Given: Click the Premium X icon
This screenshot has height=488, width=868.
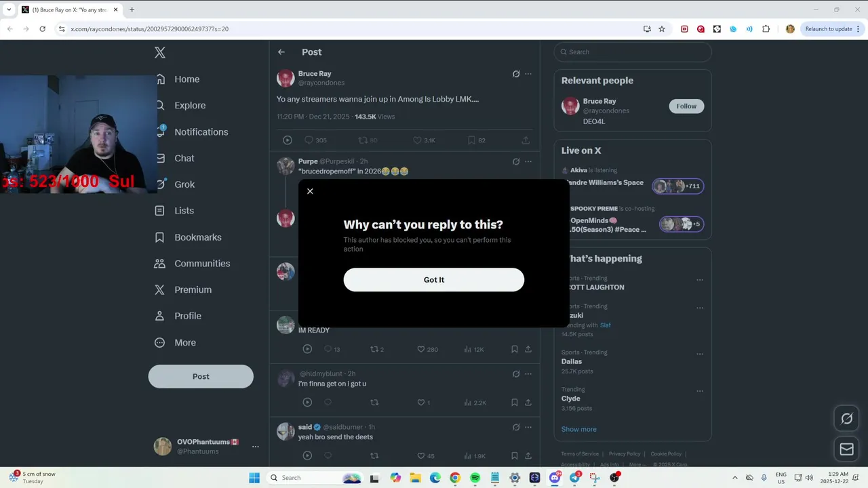Looking at the screenshot, I should coord(160,289).
